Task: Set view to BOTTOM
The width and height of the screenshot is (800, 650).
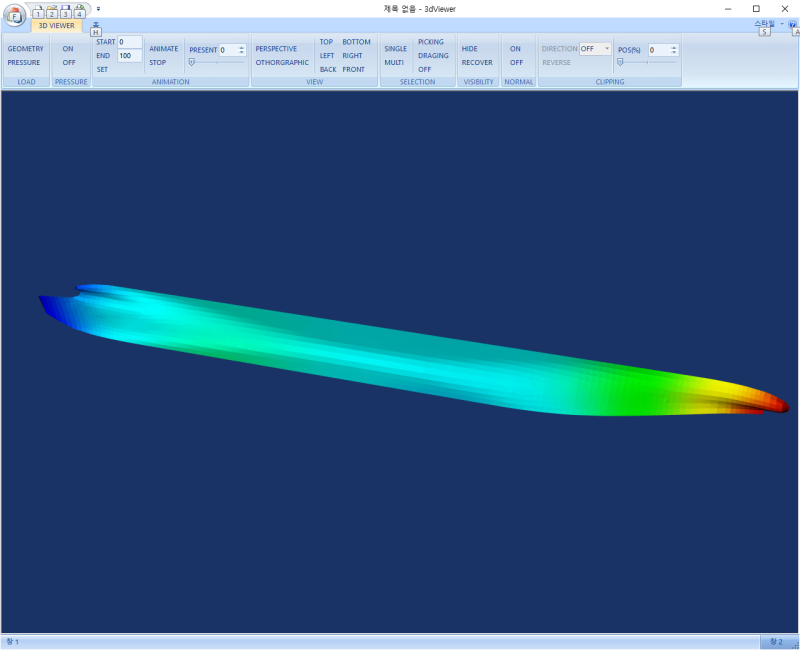Action: (356, 42)
